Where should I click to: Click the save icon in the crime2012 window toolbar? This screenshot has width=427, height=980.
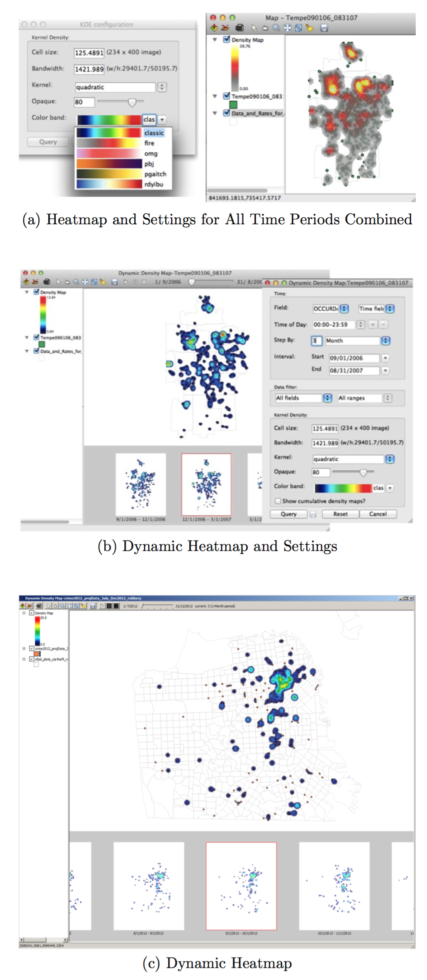(93, 606)
